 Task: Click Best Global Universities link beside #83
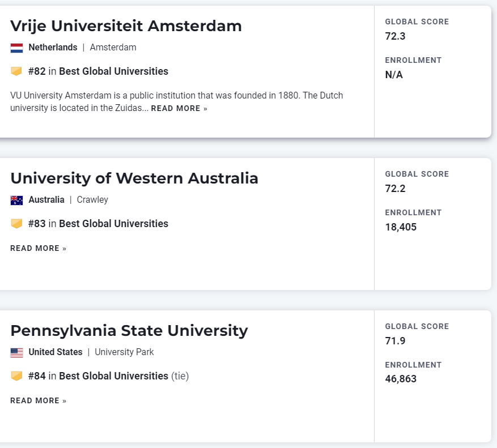113,224
